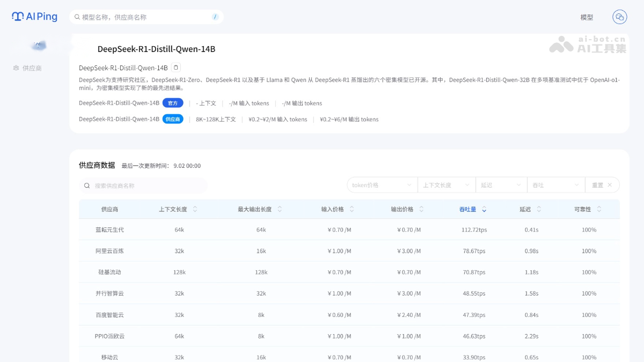Click the 供应商数据 section heading
Image resolution: width=644 pixels, height=362 pixels.
coord(97,165)
